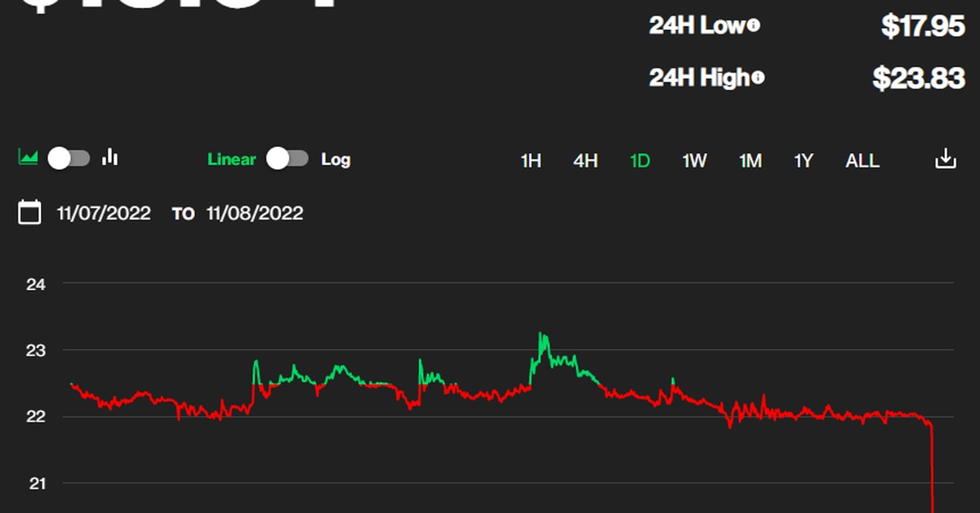Edit start date 11/07/2022

(x=104, y=213)
